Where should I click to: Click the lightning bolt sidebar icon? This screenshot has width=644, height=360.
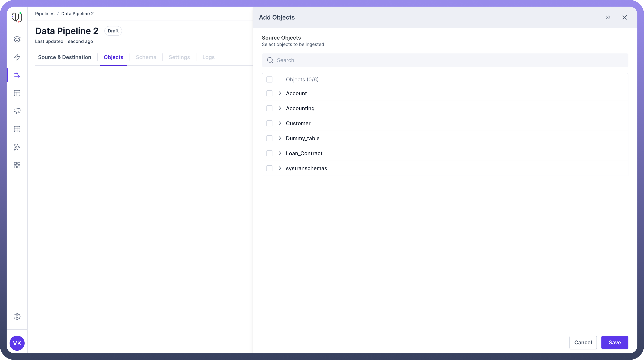click(17, 57)
